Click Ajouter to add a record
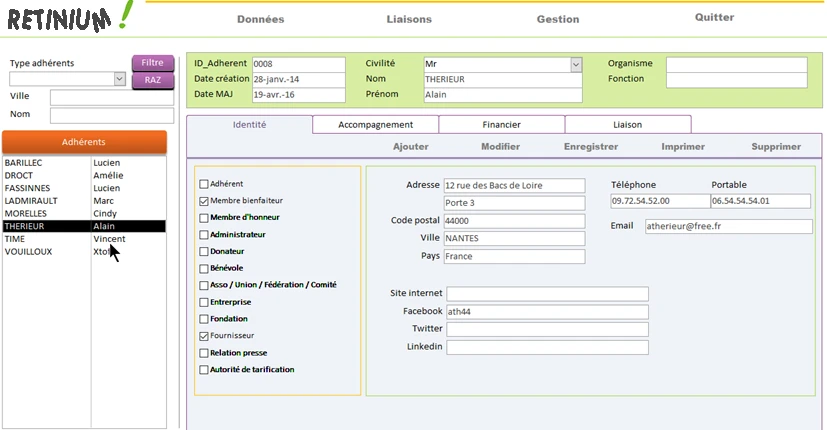The image size is (827, 430). [410, 147]
